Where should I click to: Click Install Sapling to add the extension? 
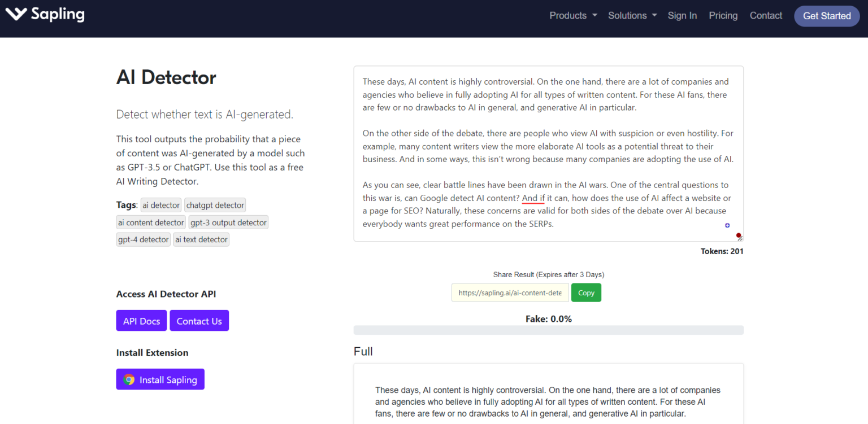coord(160,379)
